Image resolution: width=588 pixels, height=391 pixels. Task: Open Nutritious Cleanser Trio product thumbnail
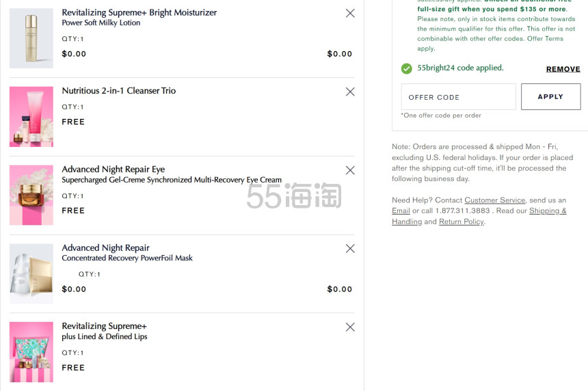[31, 117]
